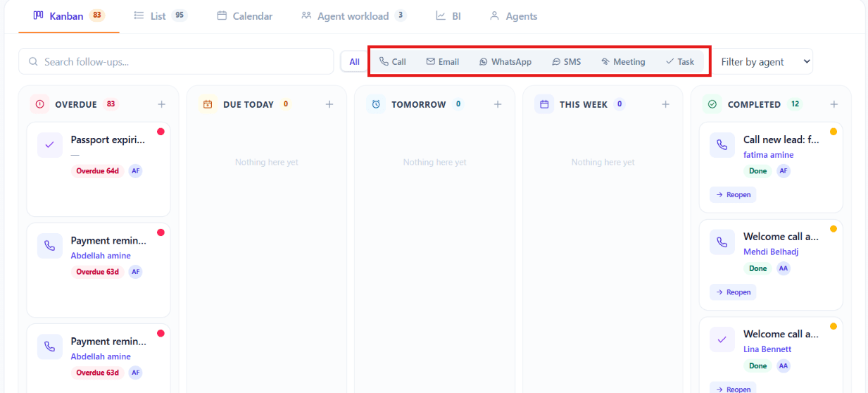
Task: Click phone icon on Overdue 63d first Payment card
Action: tap(50, 245)
